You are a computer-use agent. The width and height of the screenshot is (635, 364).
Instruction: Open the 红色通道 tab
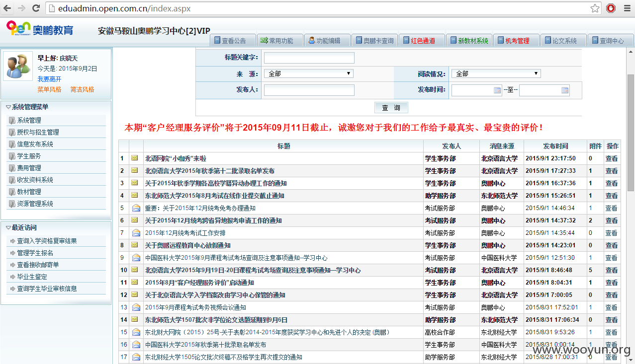[x=422, y=41]
